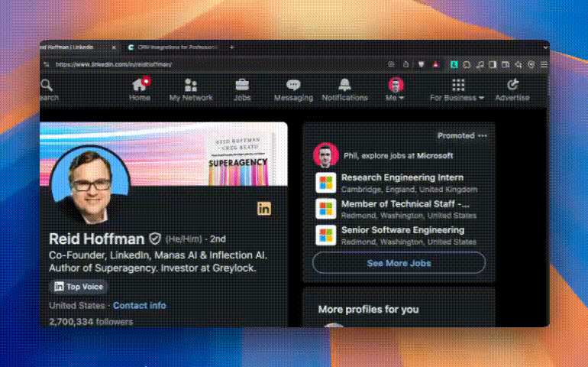Image resolution: width=588 pixels, height=367 pixels.
Task: Click Reid Hoffman's profile photo
Action: [90, 185]
